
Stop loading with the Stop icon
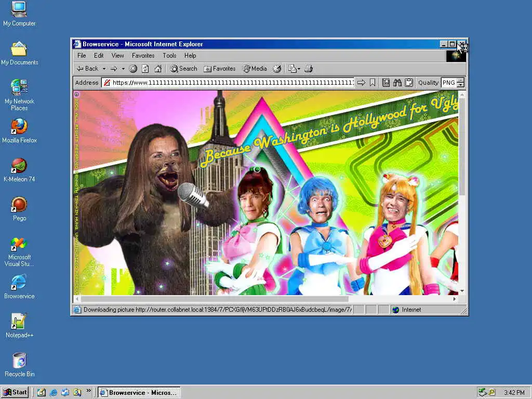click(x=133, y=69)
